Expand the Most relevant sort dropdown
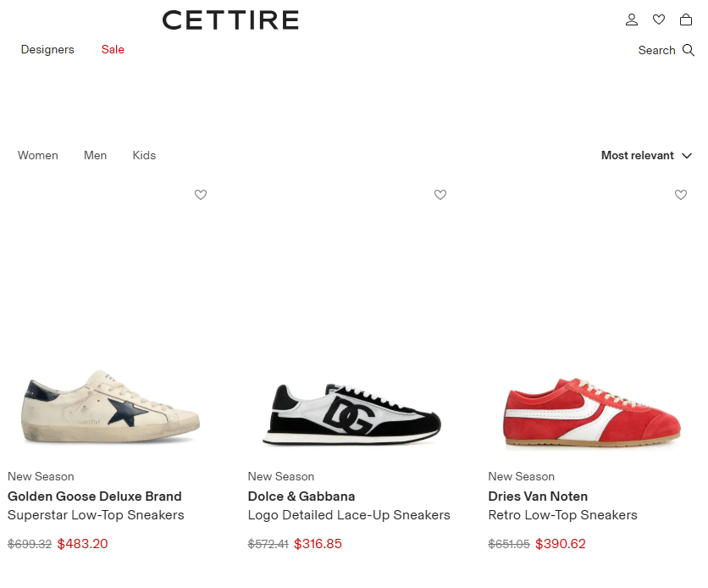Viewport: 708px width, 588px height. pyautogui.click(x=638, y=156)
